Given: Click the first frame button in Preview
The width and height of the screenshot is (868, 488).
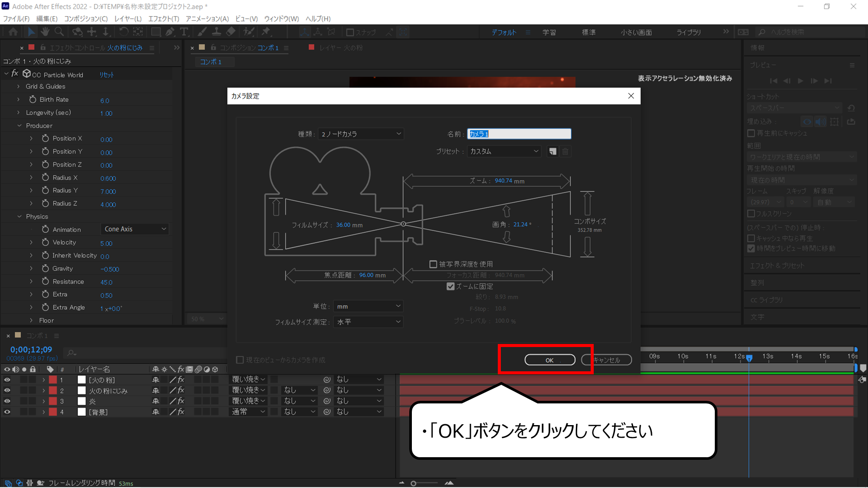Looking at the screenshot, I should click(x=773, y=81).
